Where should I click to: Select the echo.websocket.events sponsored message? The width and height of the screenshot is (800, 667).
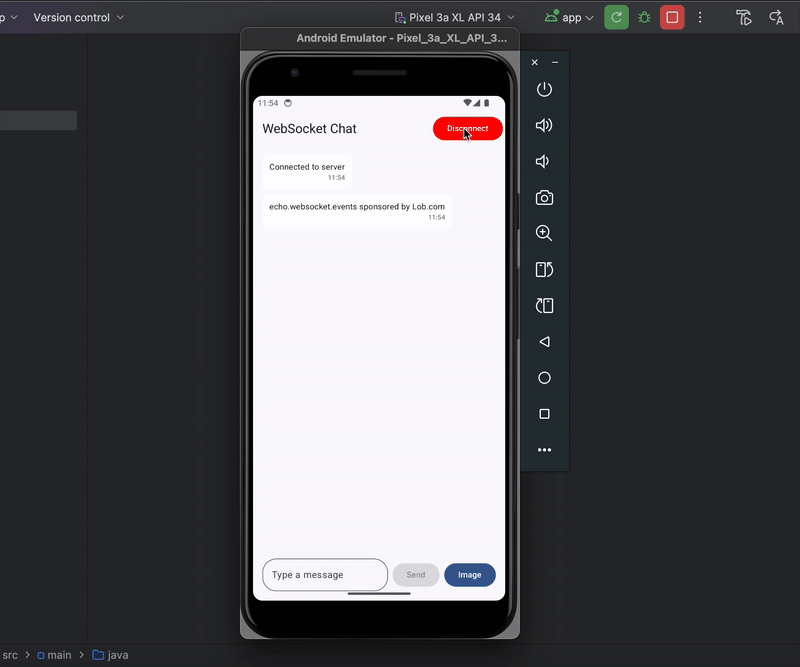[357, 211]
